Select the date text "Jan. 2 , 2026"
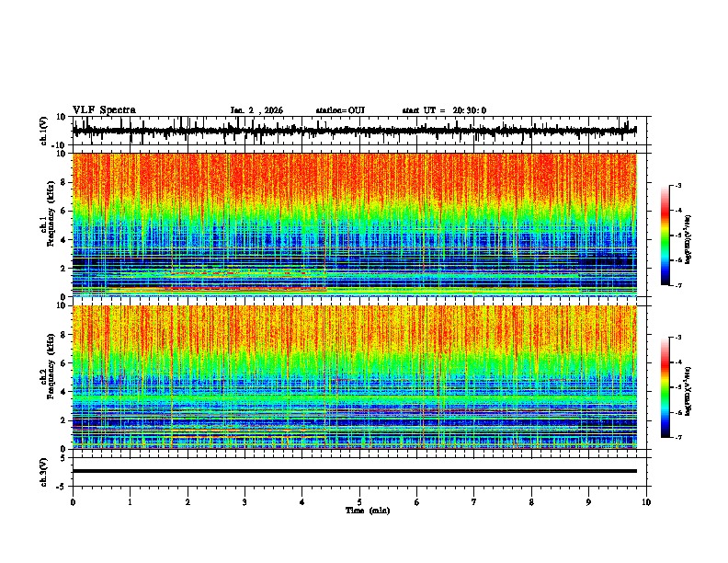Viewport: 728px width, 563px height. click(x=256, y=110)
